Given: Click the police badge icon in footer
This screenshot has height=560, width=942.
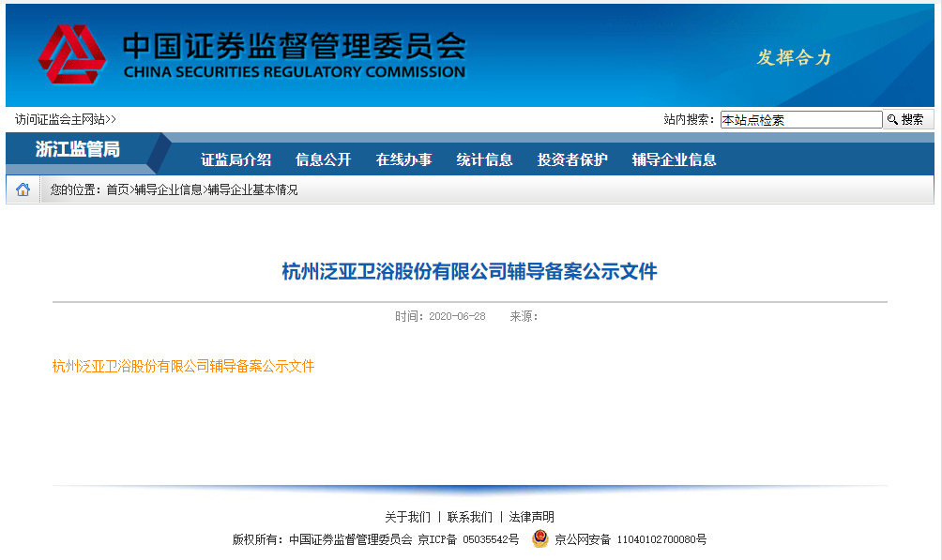Looking at the screenshot, I should point(540,538).
